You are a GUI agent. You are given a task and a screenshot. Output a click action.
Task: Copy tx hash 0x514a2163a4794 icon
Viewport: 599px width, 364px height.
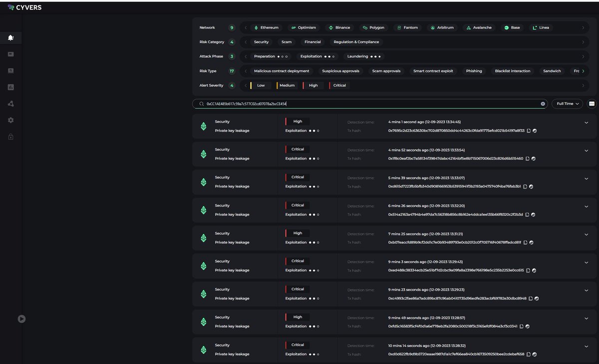tap(527, 214)
